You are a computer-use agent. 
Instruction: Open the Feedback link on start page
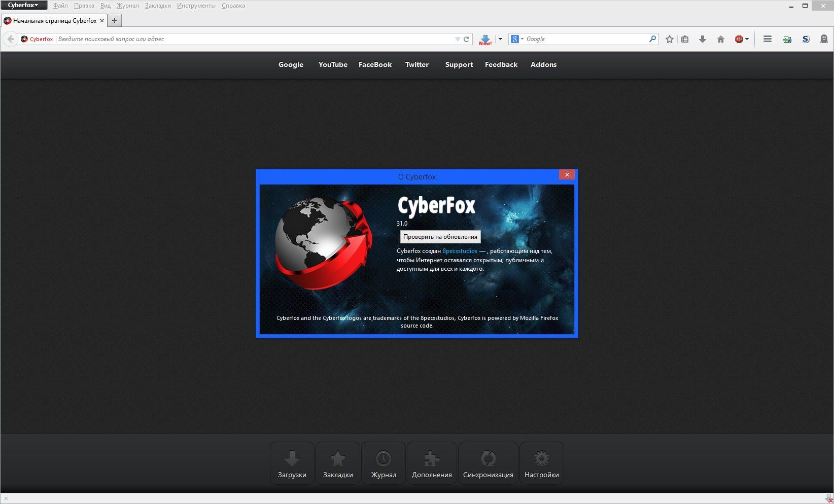501,64
